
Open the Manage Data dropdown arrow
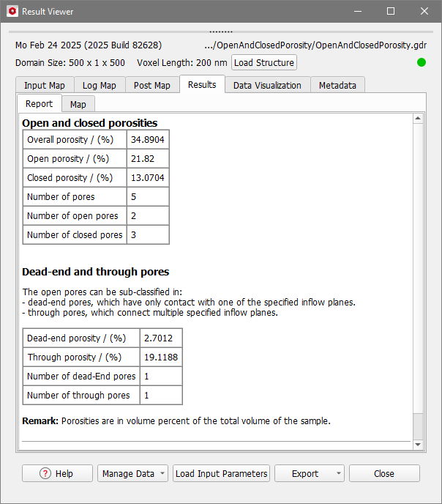tap(162, 473)
